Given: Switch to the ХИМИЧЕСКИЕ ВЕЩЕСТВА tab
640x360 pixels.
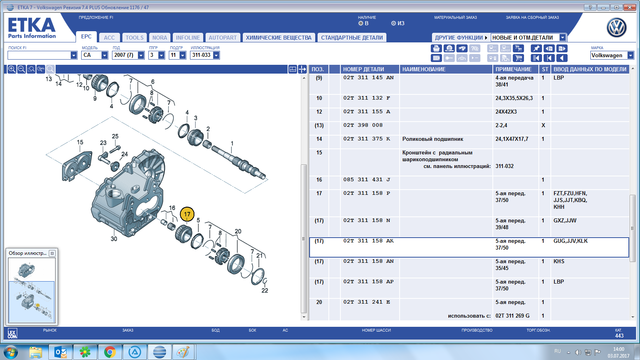Looking at the screenshot, I should pos(279,38).
